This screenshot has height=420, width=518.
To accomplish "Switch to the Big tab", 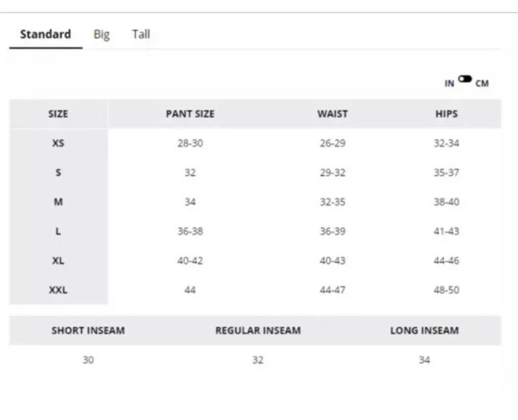I will pyautogui.click(x=102, y=34).
